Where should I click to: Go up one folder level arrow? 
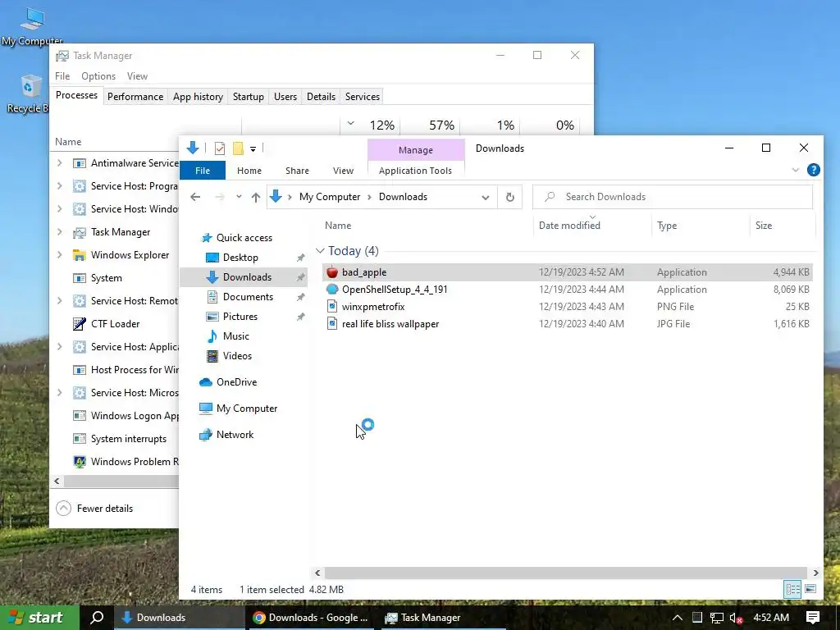256,197
